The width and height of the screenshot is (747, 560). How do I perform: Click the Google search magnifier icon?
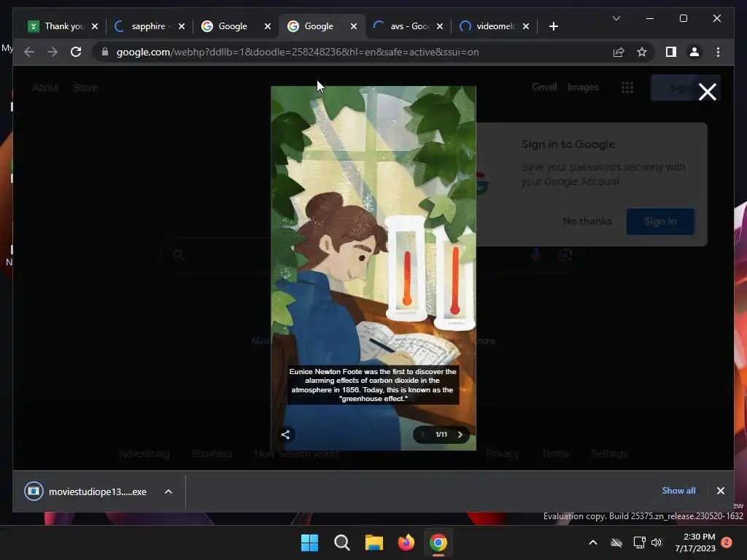(178, 254)
